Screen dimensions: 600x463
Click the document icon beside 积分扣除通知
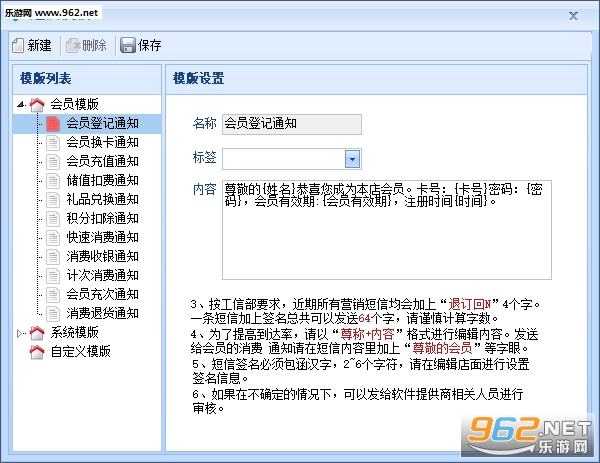pos(53,218)
